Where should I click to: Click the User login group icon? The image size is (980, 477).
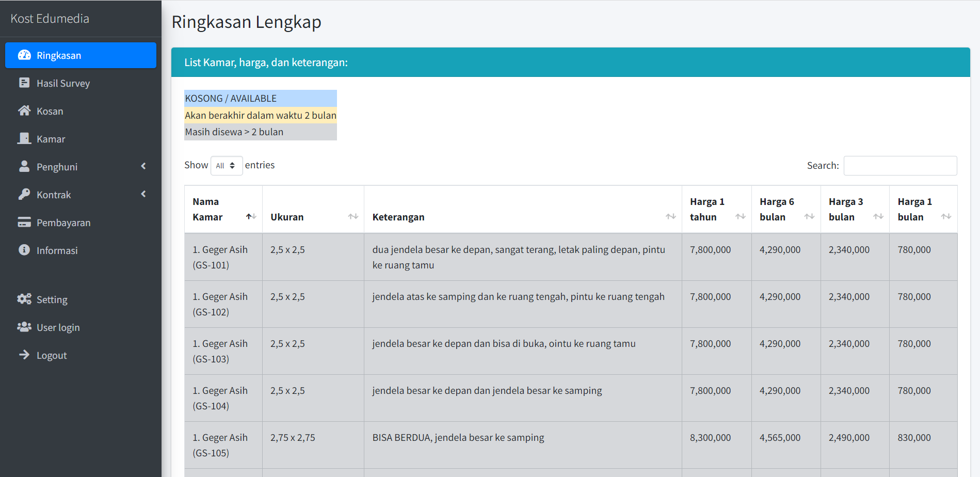24,327
